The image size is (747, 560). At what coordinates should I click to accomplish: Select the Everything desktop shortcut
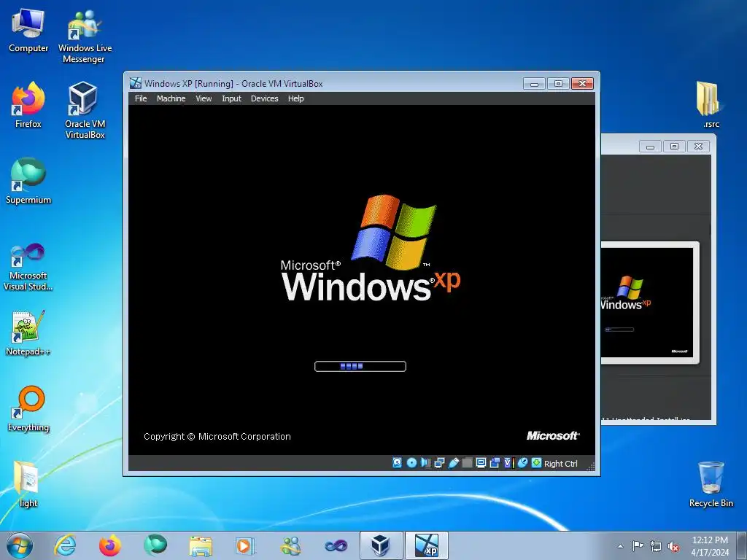28,409
